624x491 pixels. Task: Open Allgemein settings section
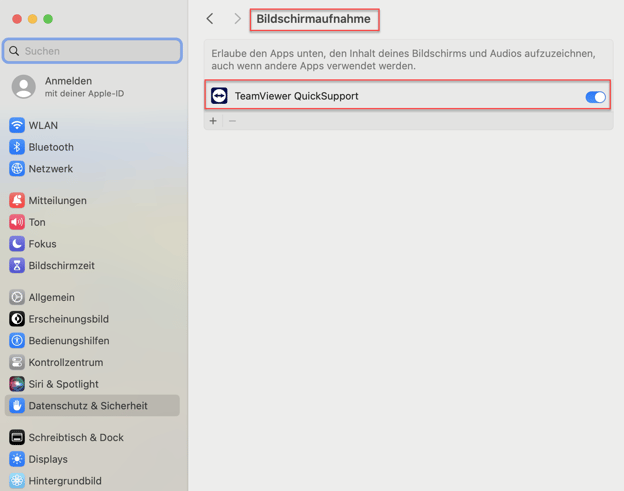(x=51, y=297)
